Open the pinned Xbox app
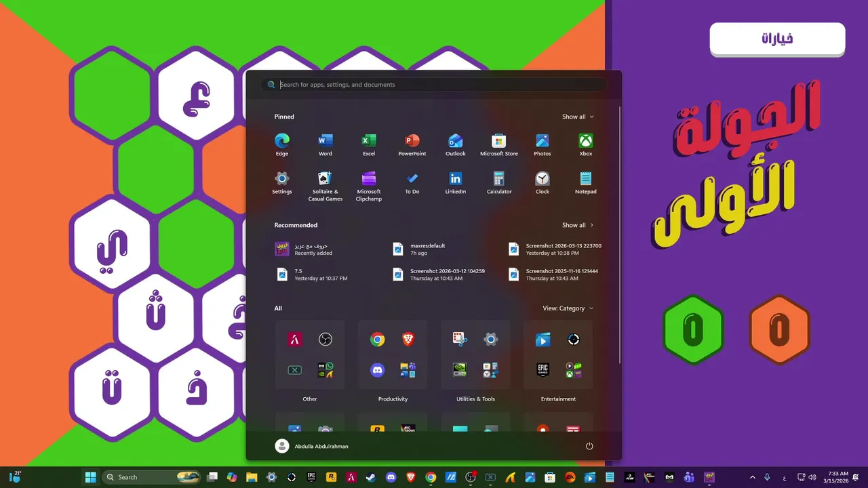868x488 pixels. 586,144
